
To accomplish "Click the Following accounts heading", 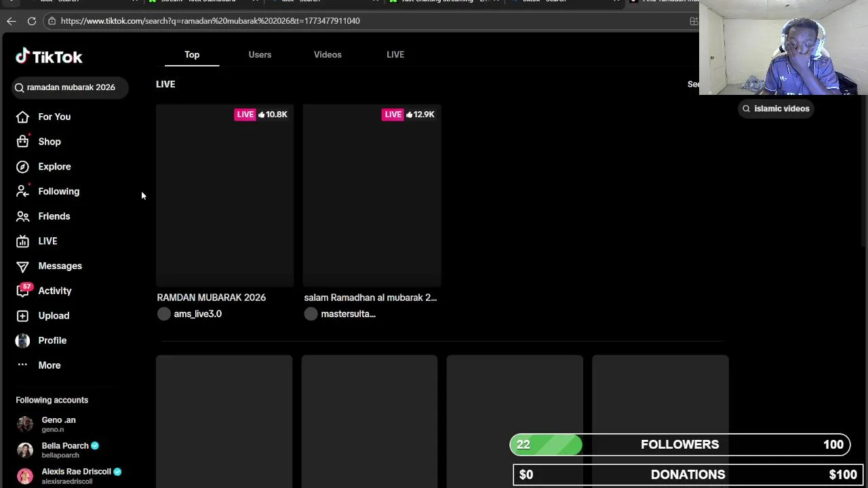I will point(52,400).
